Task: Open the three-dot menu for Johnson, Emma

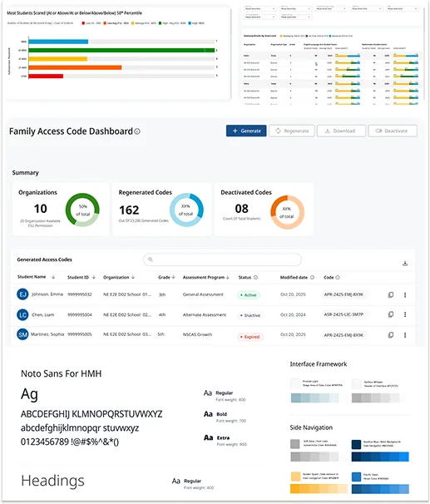Action: click(x=405, y=294)
